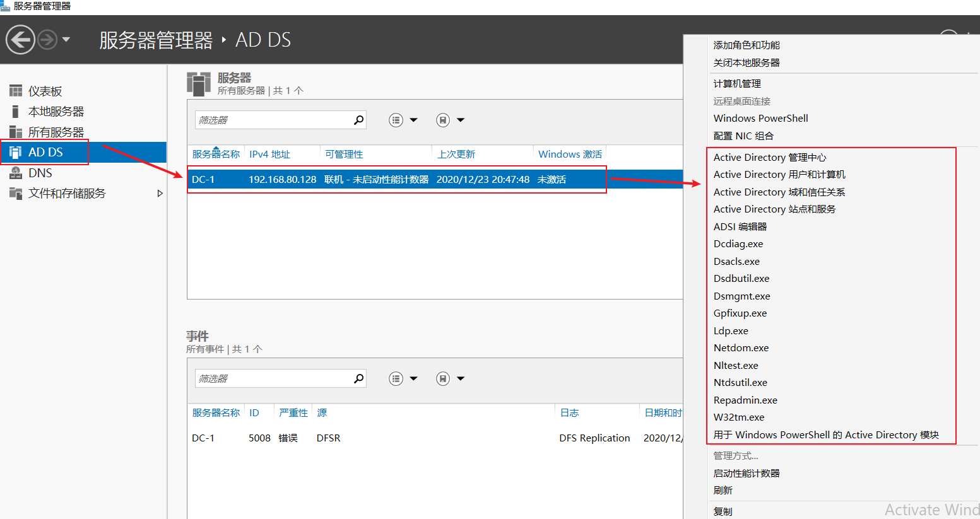
Task: Choose ADSI 编辑器 in context menu
Action: tap(740, 226)
